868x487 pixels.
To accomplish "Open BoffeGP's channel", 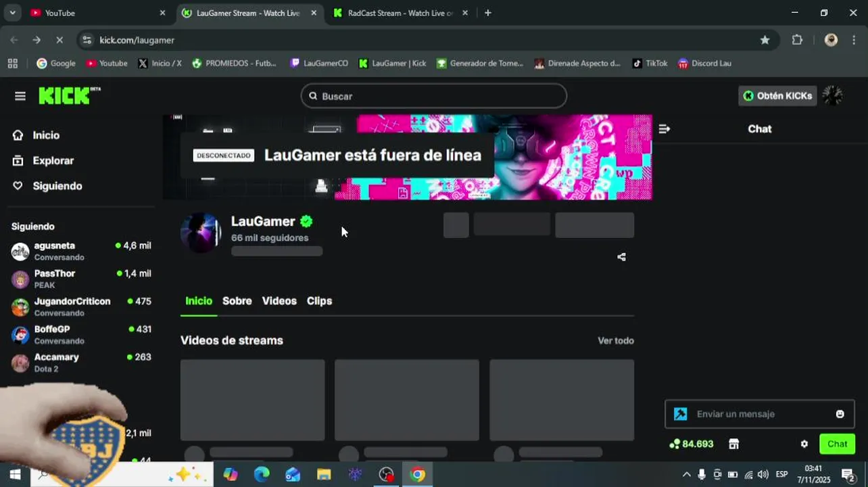I will tap(81, 334).
